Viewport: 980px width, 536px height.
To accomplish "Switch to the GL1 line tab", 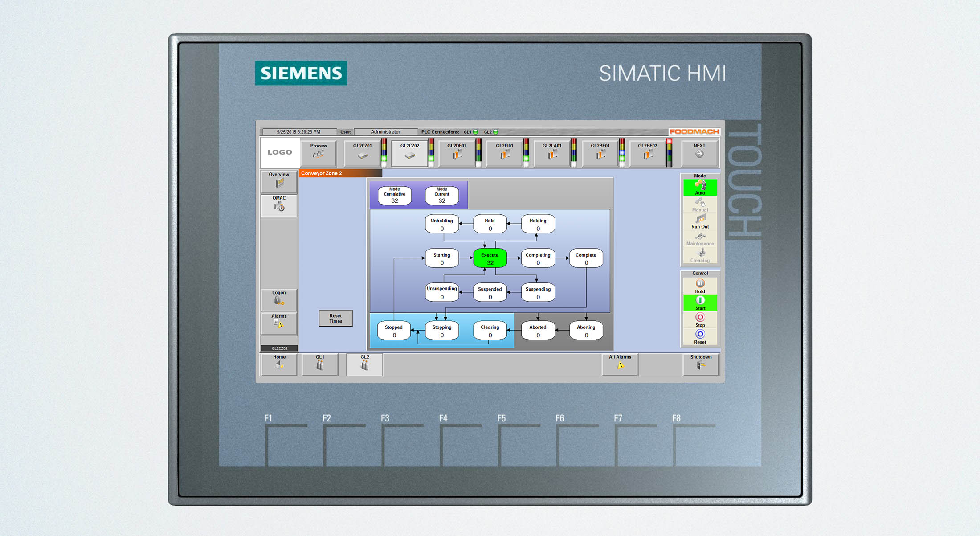I will click(320, 364).
